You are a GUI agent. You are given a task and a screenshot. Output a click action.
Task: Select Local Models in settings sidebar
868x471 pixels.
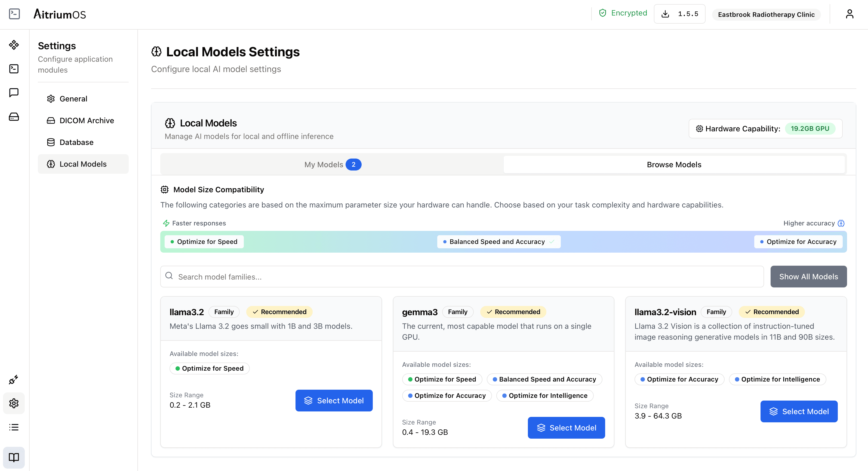(x=83, y=164)
